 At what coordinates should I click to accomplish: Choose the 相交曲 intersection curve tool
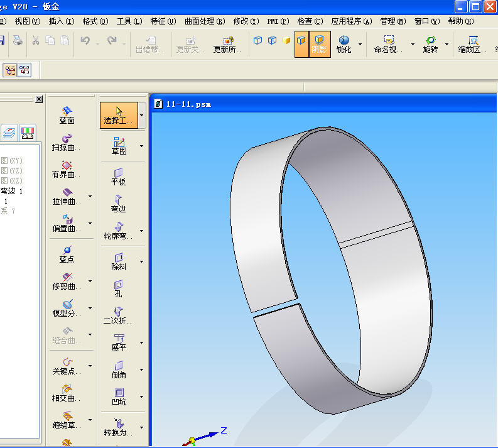[x=66, y=393]
